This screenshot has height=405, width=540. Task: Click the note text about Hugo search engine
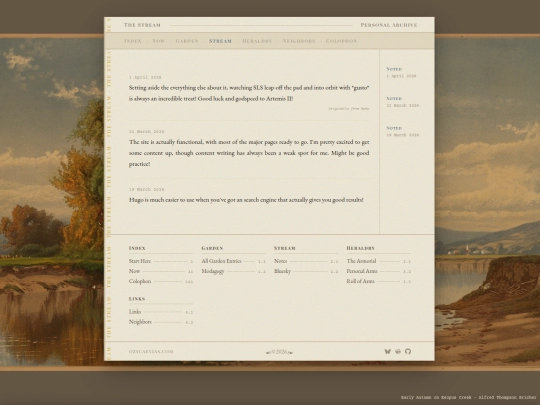(246, 200)
